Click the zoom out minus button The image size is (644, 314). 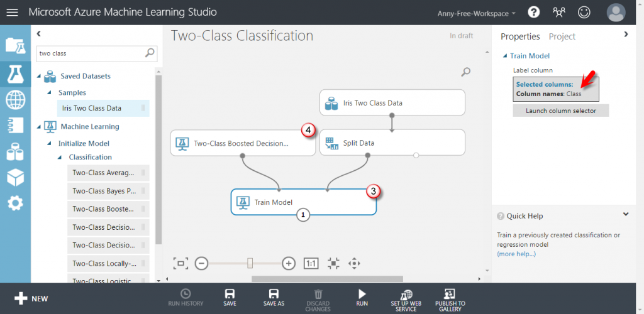pyautogui.click(x=201, y=263)
